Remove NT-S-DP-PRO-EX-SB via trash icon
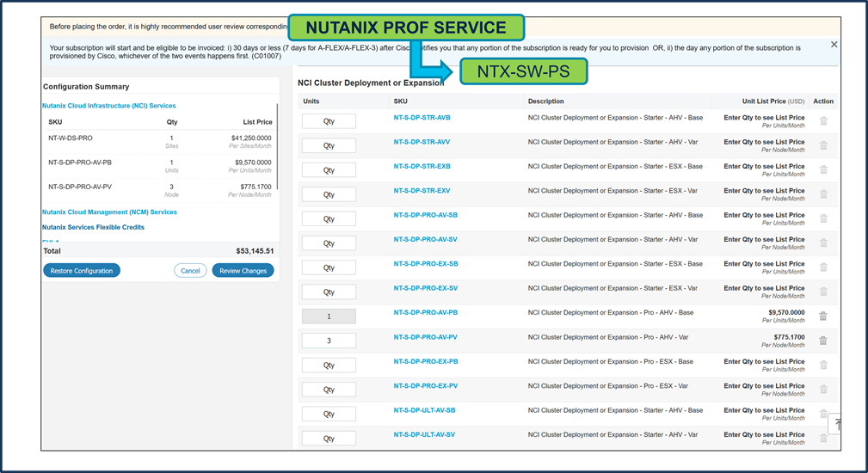Screen dimensions: 868x473 (824, 267)
